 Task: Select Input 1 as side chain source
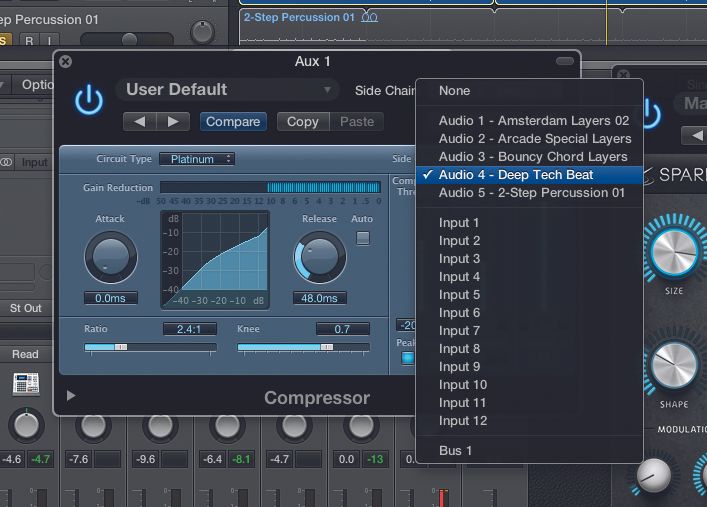point(529,223)
